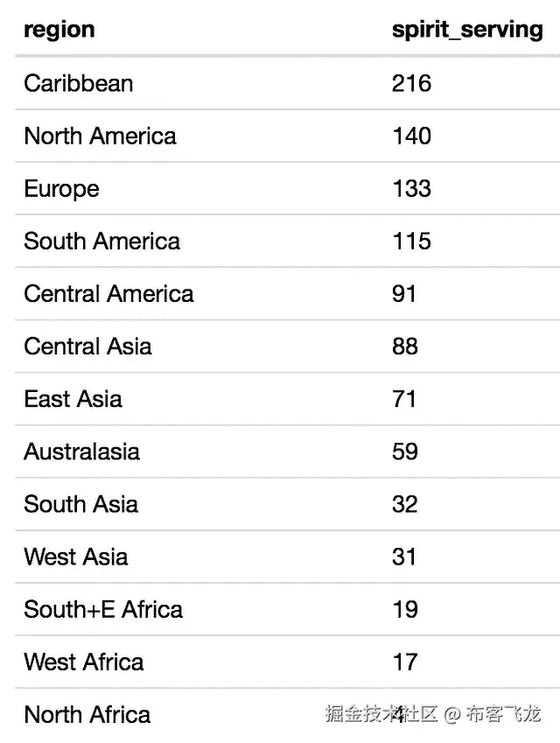Select the value 216 for Caribbean
This screenshot has height=743, width=560.
pyautogui.click(x=411, y=84)
